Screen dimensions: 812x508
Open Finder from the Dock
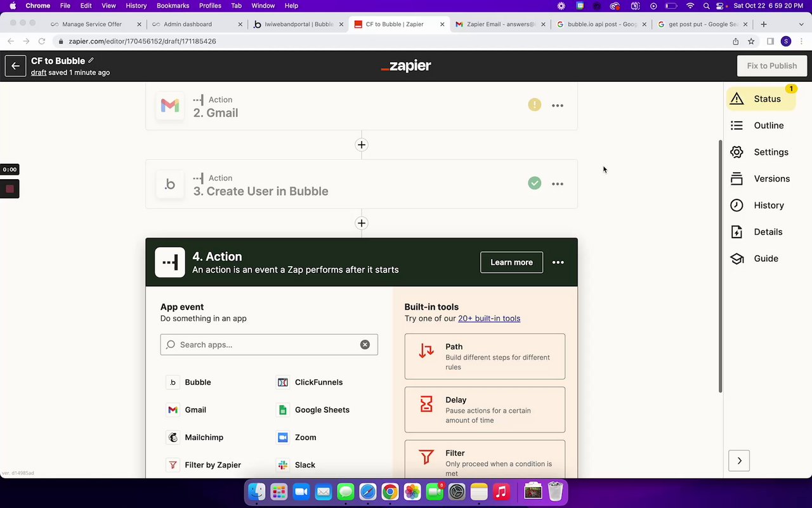coord(257,491)
